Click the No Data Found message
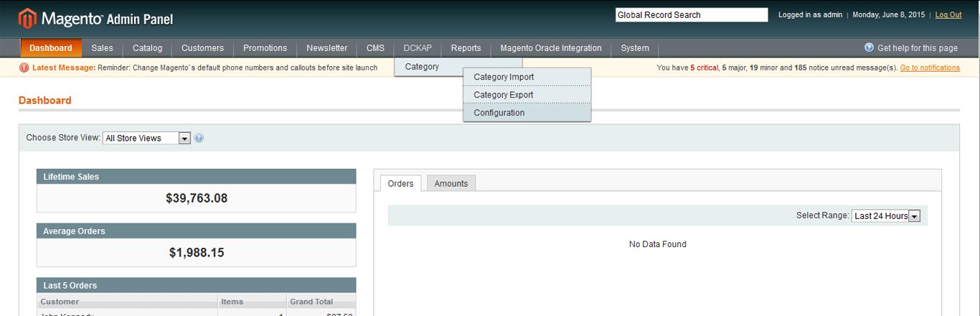Viewport: 980px width, 316px height. click(658, 244)
